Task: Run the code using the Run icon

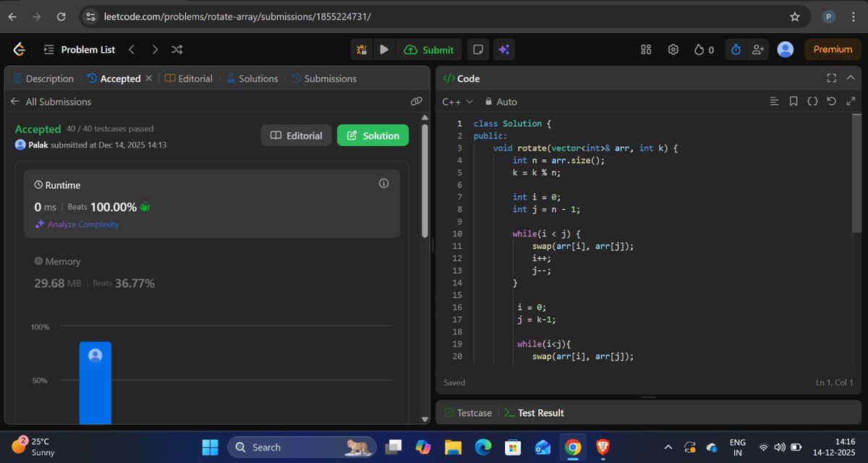Action: [384, 49]
